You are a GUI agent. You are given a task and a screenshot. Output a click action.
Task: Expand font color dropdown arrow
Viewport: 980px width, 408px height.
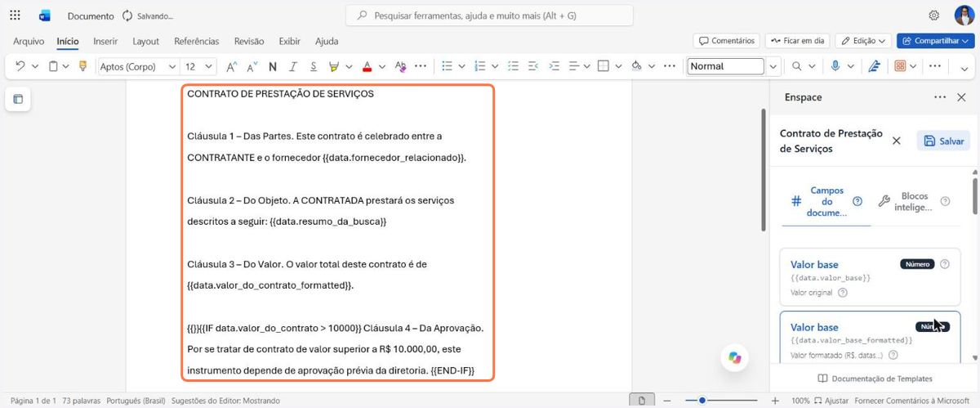pyautogui.click(x=382, y=66)
